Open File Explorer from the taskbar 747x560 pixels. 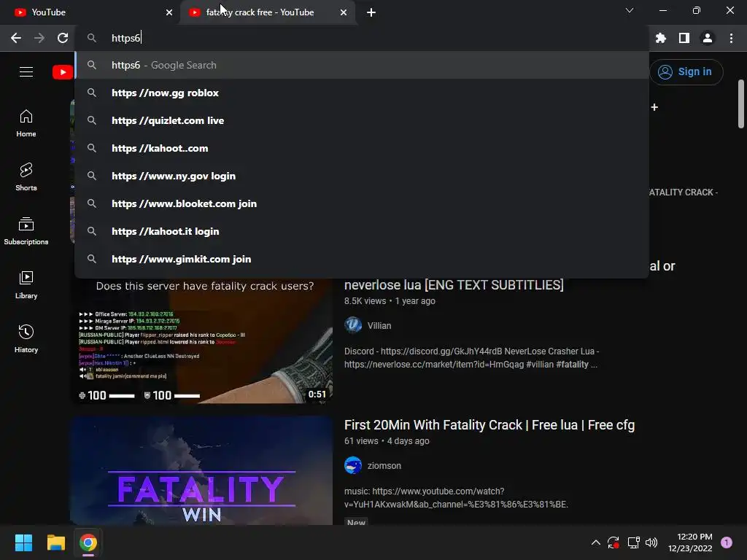pyautogui.click(x=55, y=542)
